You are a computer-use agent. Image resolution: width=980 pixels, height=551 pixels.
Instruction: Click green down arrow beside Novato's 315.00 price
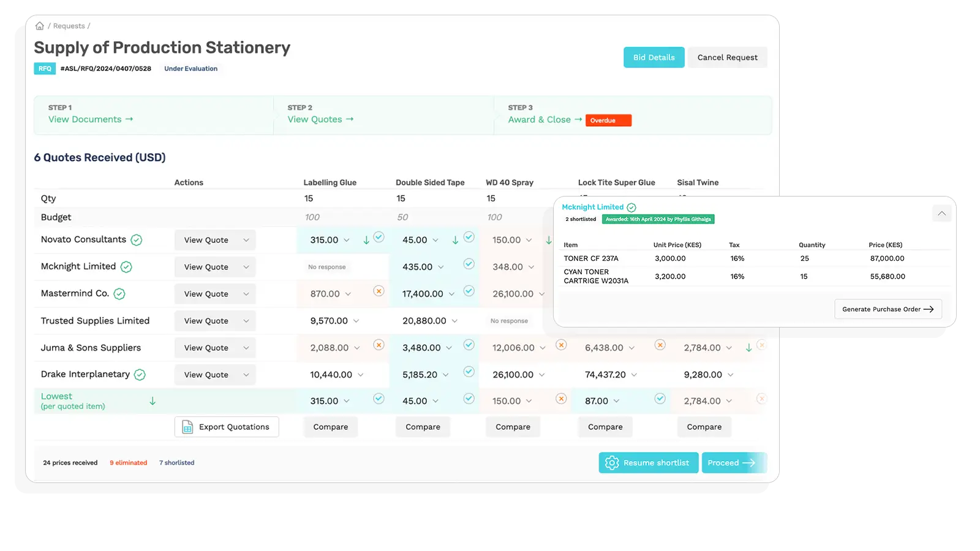366,241
